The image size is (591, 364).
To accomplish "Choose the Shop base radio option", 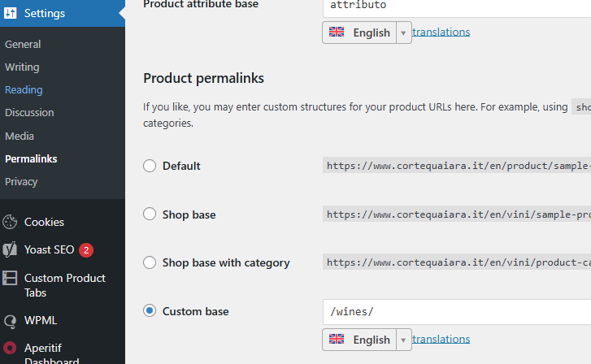I will point(150,214).
